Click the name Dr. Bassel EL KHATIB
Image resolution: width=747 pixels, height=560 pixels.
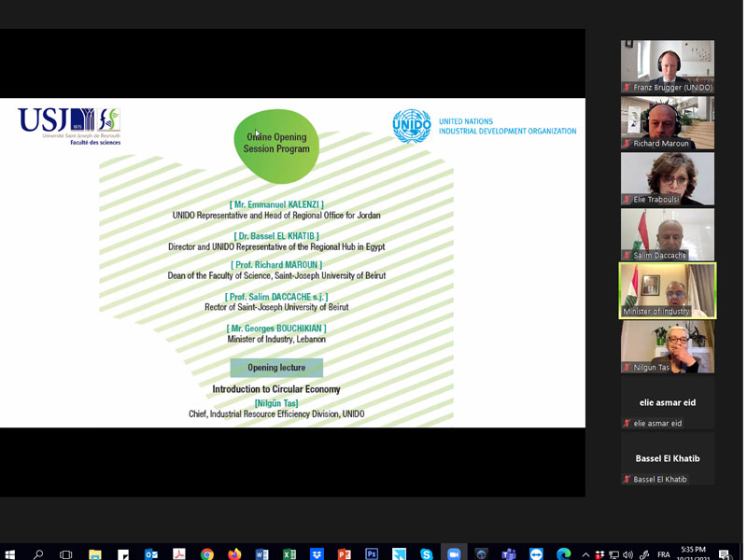276,236
